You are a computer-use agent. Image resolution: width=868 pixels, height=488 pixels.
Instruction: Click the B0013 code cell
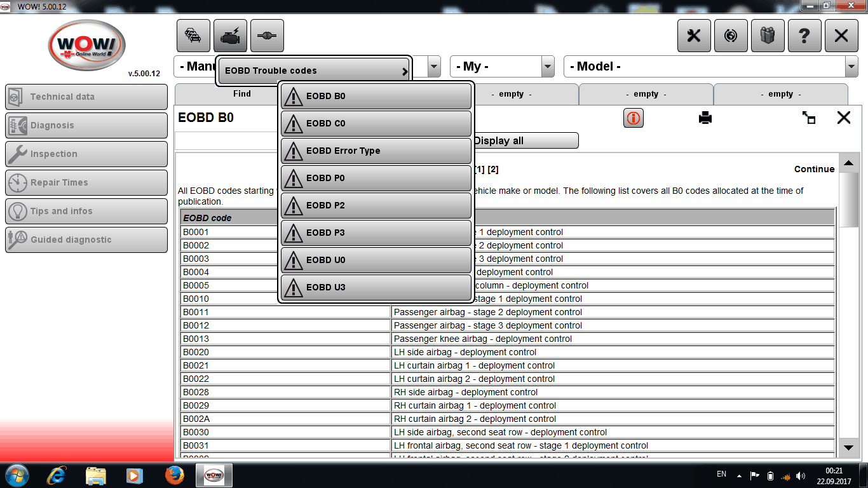click(285, 339)
